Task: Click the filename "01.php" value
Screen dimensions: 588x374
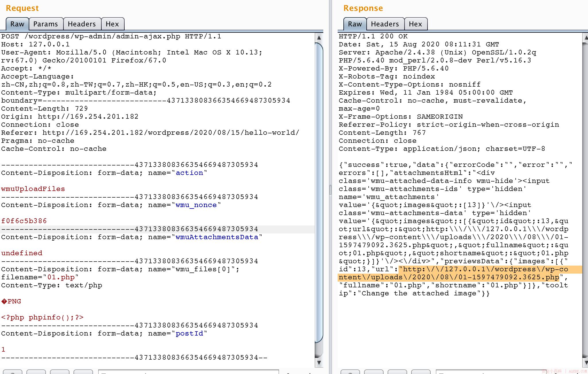Action: (61, 277)
